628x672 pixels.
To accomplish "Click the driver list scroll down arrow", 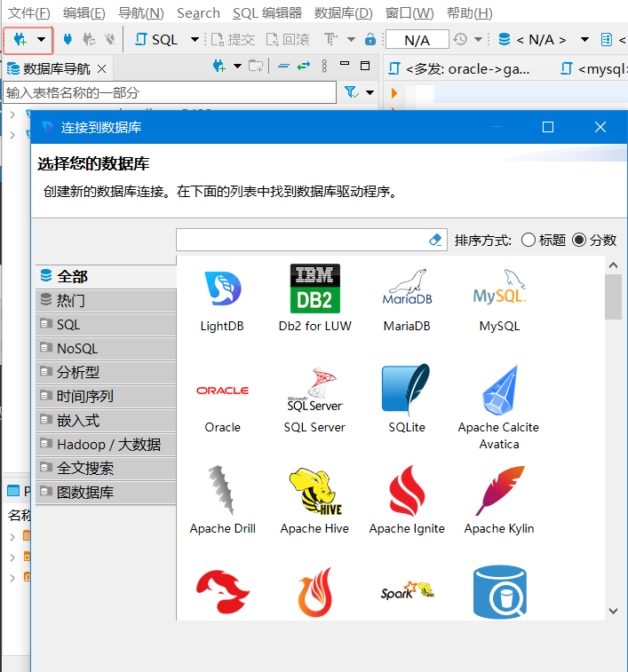I will (x=614, y=611).
